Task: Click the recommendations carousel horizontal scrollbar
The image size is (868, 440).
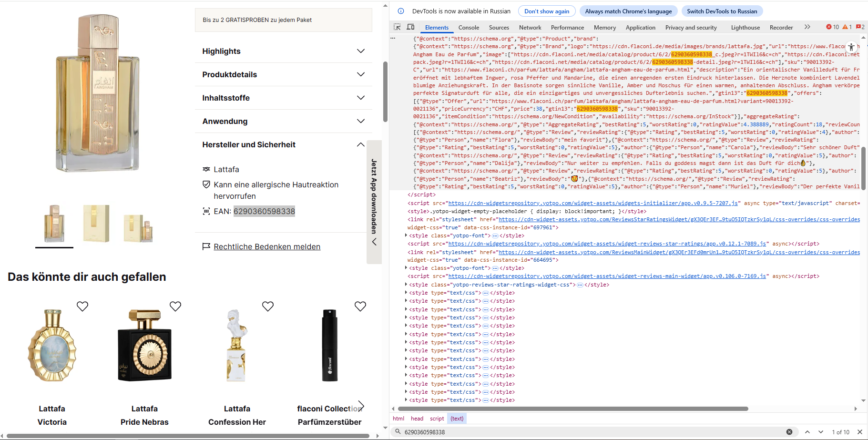Action: 188,436
